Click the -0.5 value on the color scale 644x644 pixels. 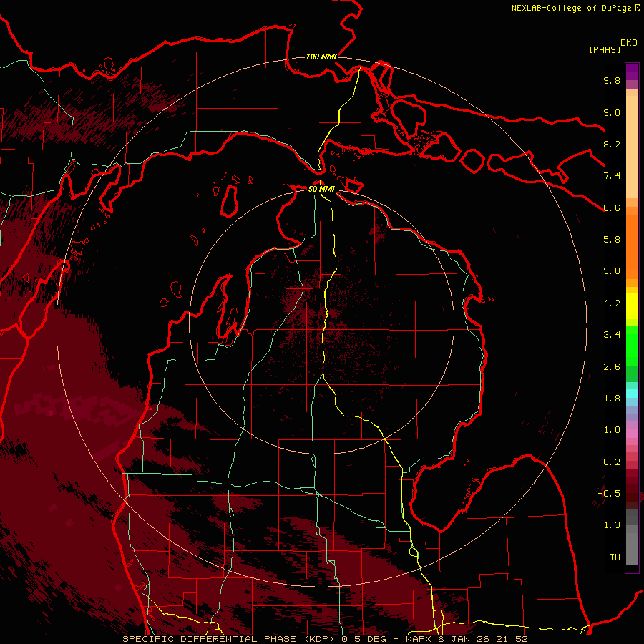609,494
